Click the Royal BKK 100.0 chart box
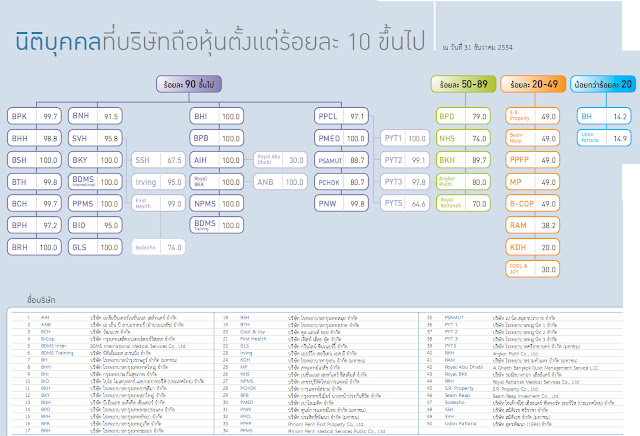This screenshot has height=436, width=640. [217, 182]
